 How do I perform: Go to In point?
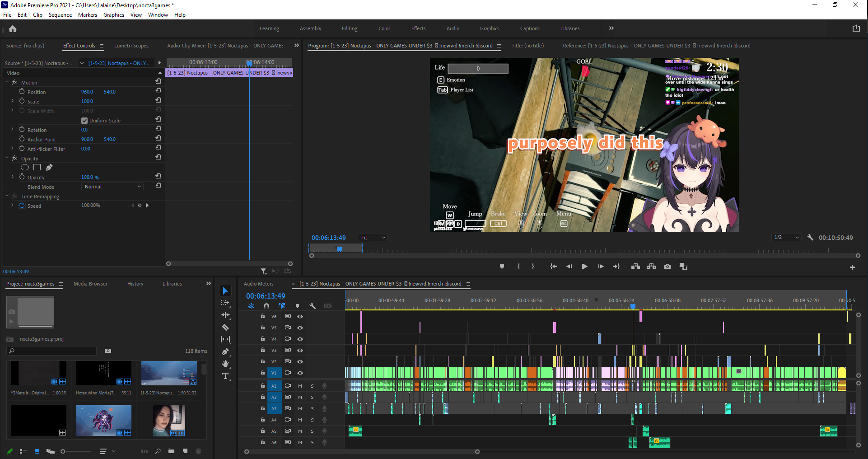[x=553, y=267]
